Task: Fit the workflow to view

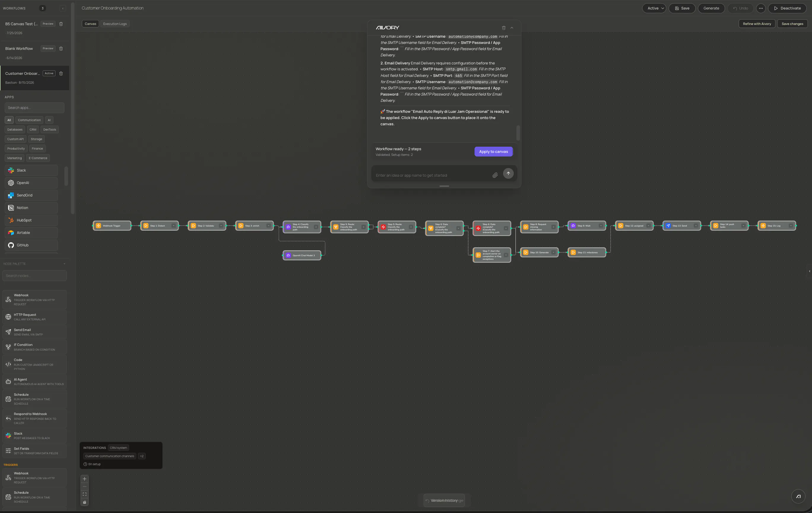Action: point(85,494)
